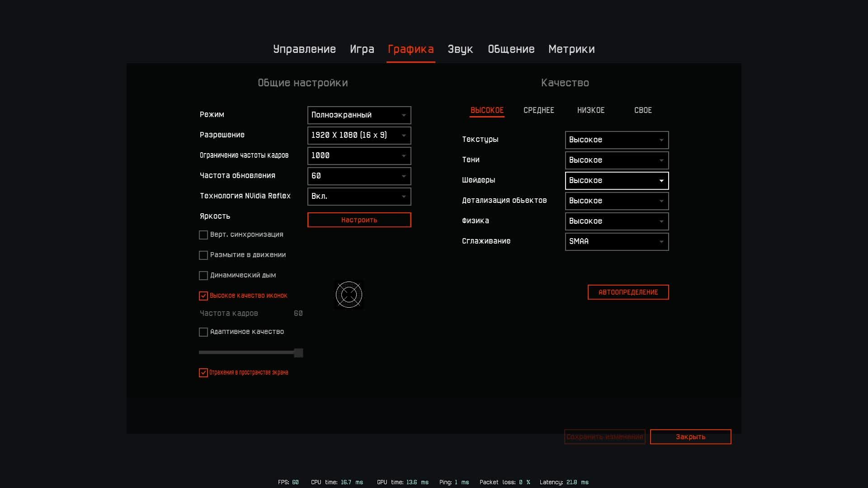Expand the Разрешение dropdown
The height and width of the screenshot is (488, 868).
[359, 136]
